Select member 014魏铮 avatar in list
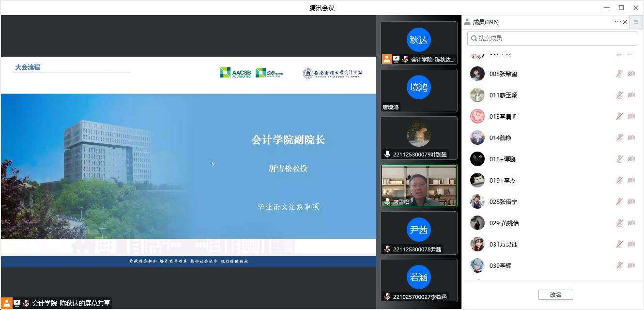644x310 pixels. [x=477, y=138]
